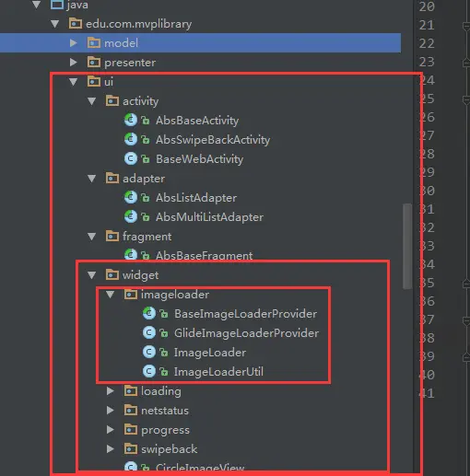470x476 pixels.
Task: Collapse the ui package
Action: tap(73, 82)
